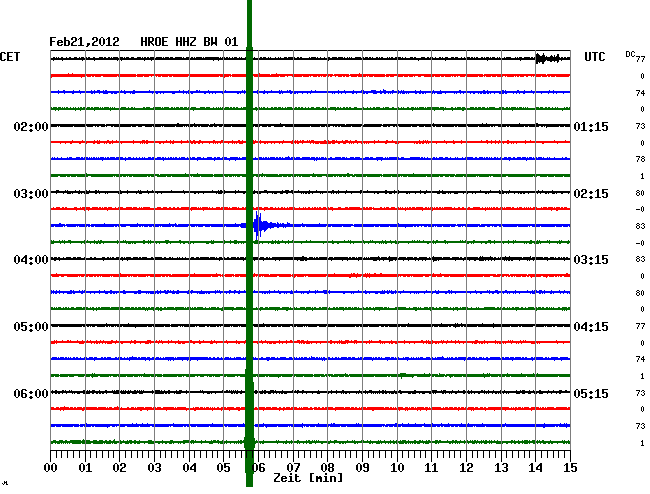
Task: Select the 06:00 CET time label
Action: [x=31, y=393]
